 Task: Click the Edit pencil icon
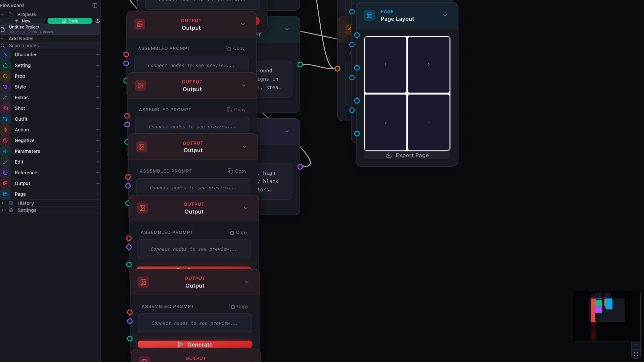[x=5, y=162]
